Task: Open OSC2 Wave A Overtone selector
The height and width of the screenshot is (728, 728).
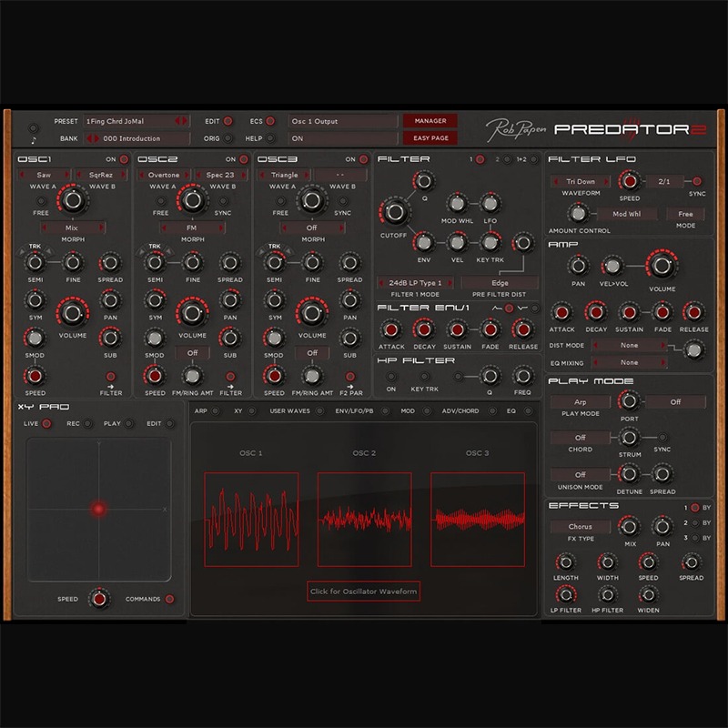Action: (164, 175)
